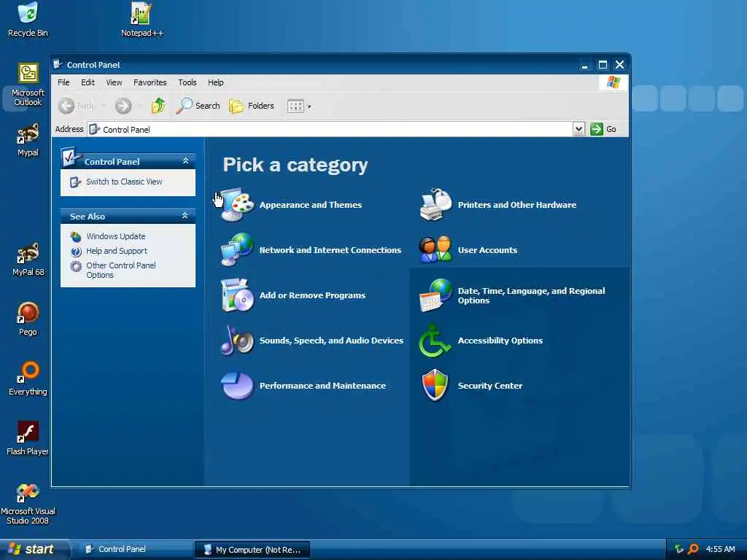Open Accessibility Options wheelchair icon
The width and height of the screenshot is (747, 560).
click(x=435, y=341)
